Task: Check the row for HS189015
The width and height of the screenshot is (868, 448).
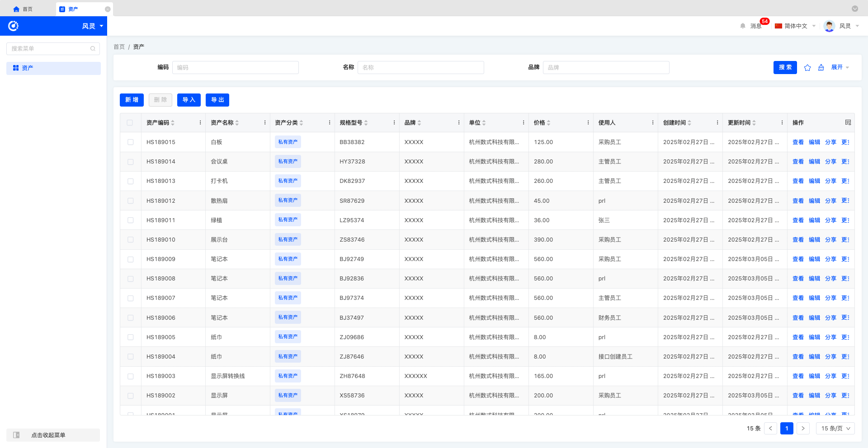Action: pos(131,142)
